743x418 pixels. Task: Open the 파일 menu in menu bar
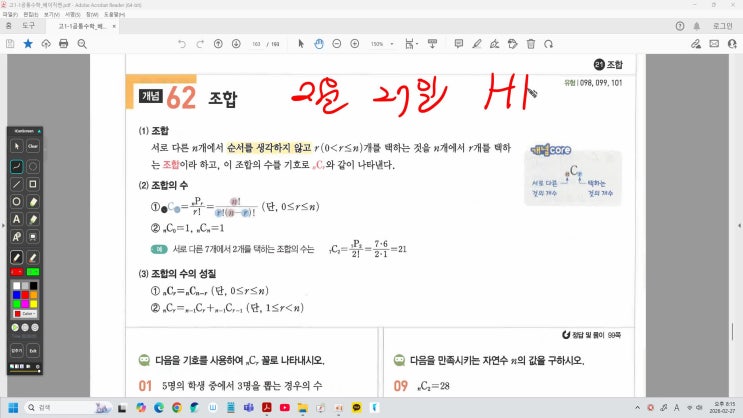(9, 15)
